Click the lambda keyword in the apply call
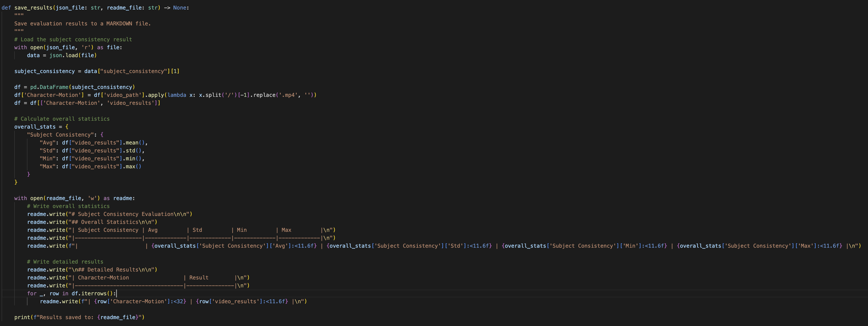The width and height of the screenshot is (868, 326). tap(177, 95)
